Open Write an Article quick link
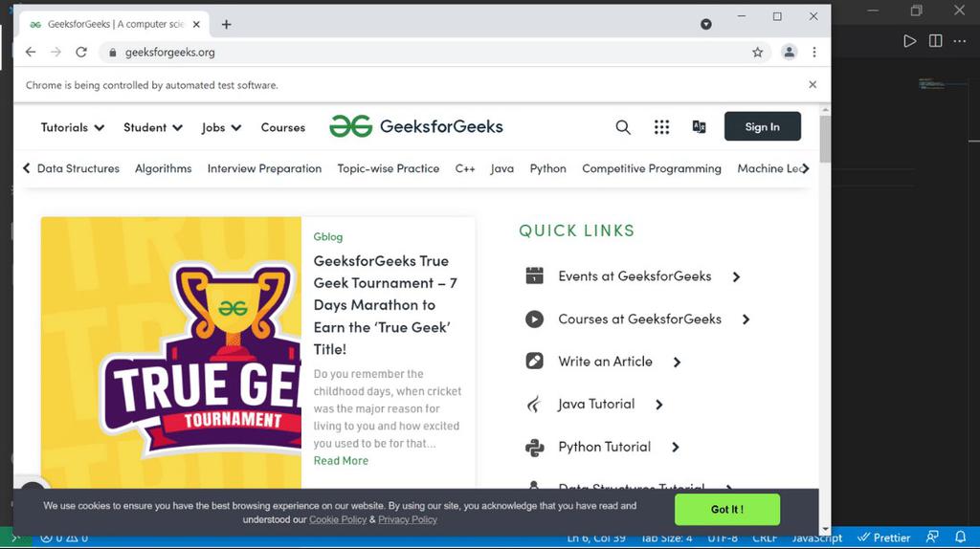Viewport: 980px width, 549px height. pos(605,362)
